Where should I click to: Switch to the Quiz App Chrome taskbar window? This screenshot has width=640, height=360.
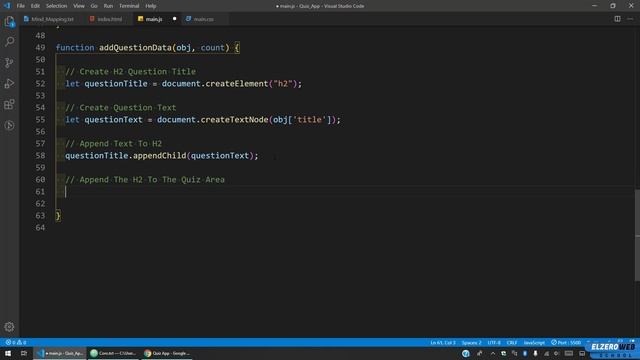(167, 353)
